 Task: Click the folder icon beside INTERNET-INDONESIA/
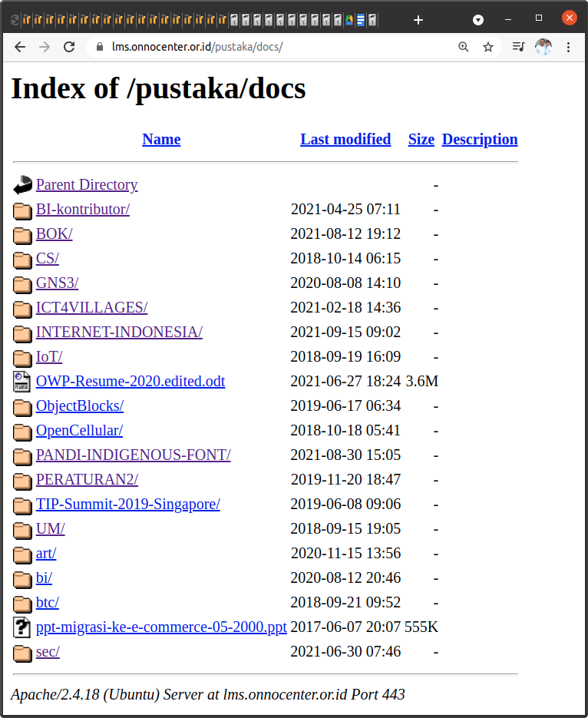[x=22, y=333]
